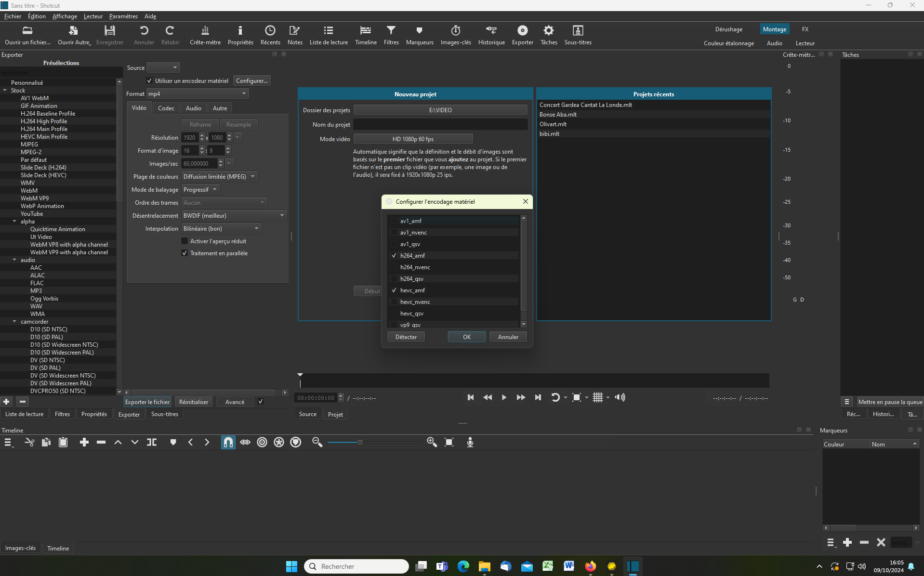Screen dimensions: 924x576
Task: Click the player volume speaker icon
Action: click(620, 397)
